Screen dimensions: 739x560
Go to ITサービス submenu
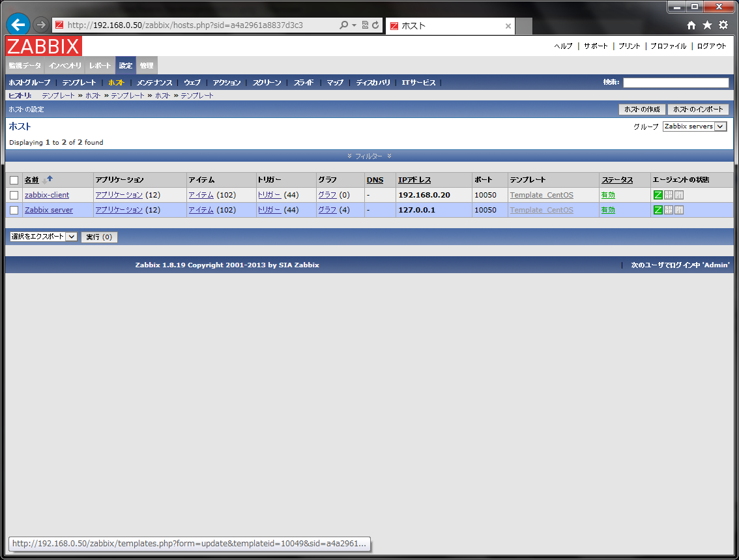click(x=418, y=83)
